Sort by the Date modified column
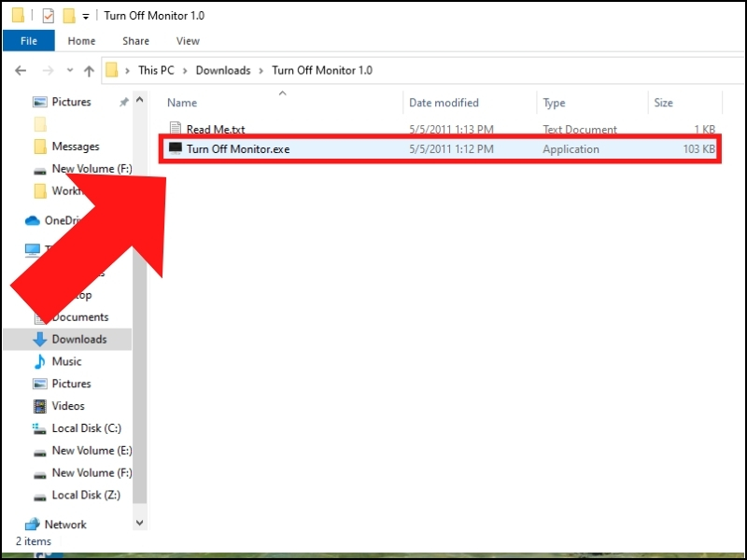This screenshot has height=560, width=747. tap(444, 103)
